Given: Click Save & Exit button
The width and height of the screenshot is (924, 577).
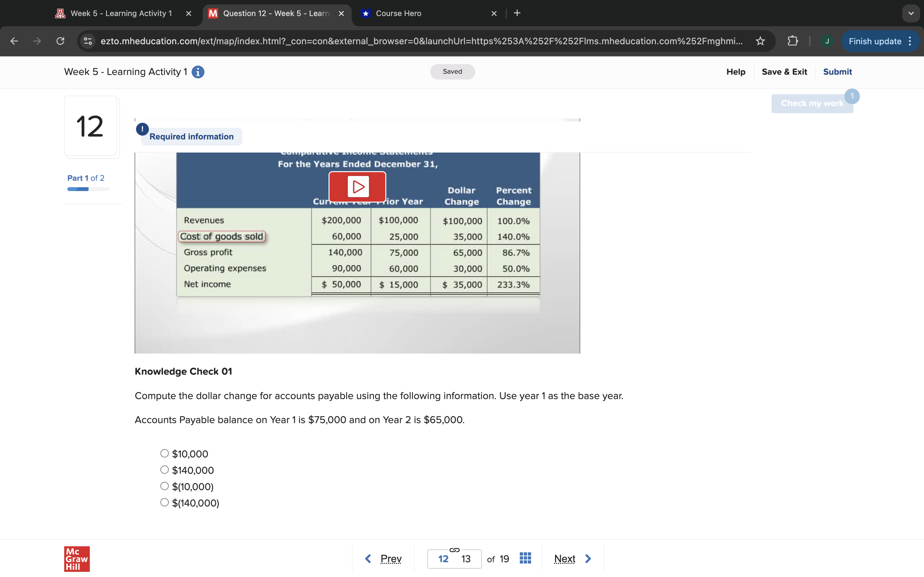Looking at the screenshot, I should [x=784, y=72].
